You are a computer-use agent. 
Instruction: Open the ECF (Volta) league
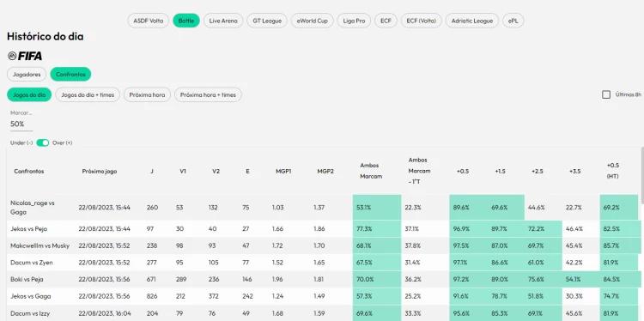coord(421,21)
